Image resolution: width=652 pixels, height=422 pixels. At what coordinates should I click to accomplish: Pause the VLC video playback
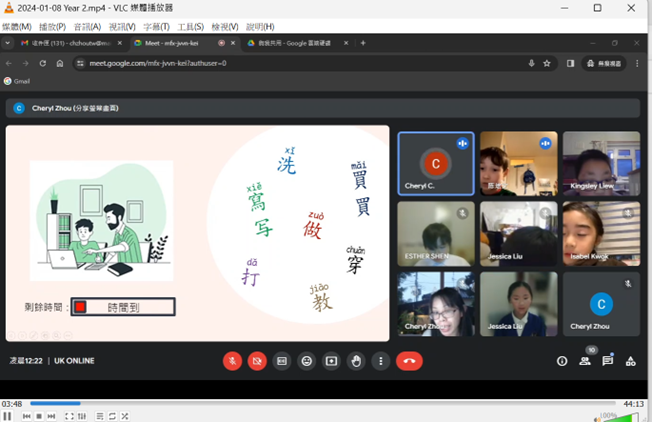pos(7,416)
